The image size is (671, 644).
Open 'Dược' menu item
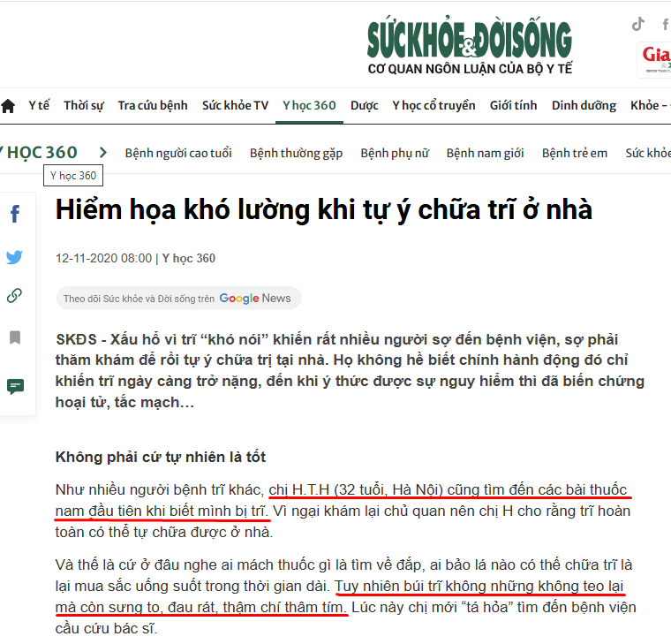[364, 105]
